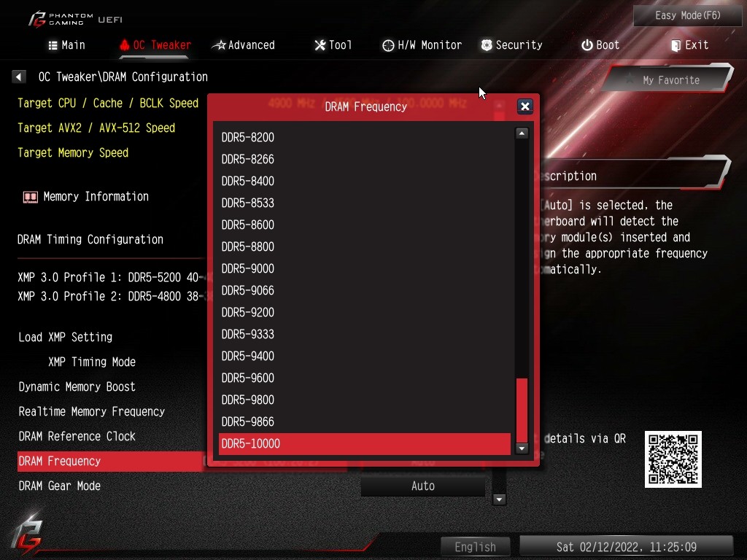Click the popup list scroll down arrow
The height and width of the screenshot is (560, 747).
click(522, 448)
